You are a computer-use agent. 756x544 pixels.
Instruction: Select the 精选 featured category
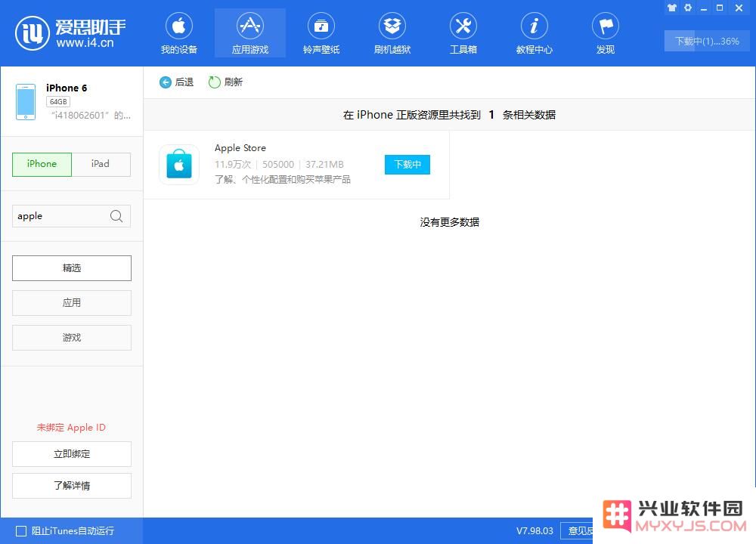(72, 268)
